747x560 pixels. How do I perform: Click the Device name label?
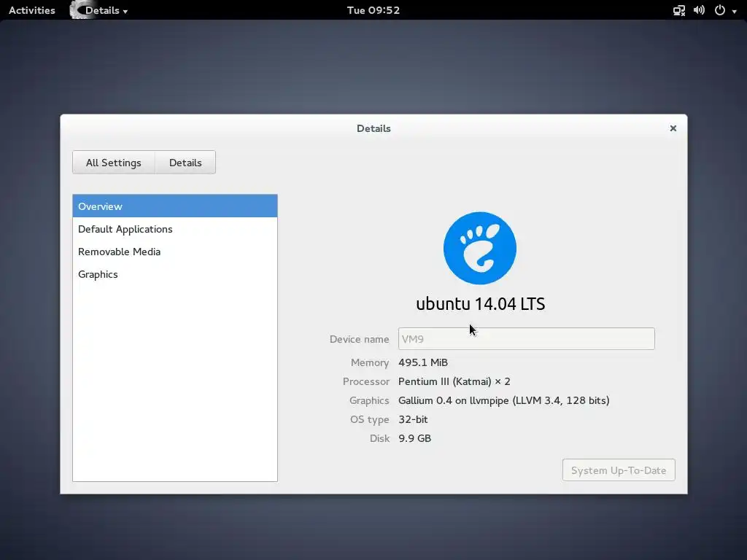(359, 339)
